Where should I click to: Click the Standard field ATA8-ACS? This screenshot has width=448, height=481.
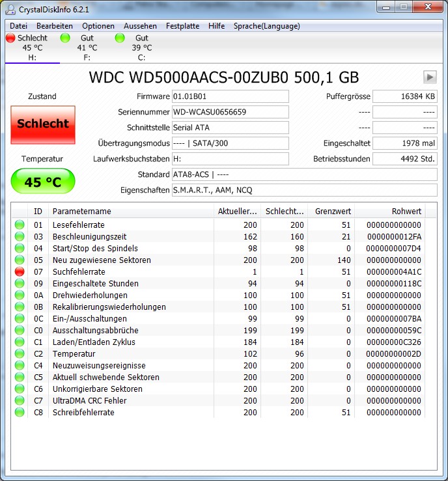(x=304, y=174)
